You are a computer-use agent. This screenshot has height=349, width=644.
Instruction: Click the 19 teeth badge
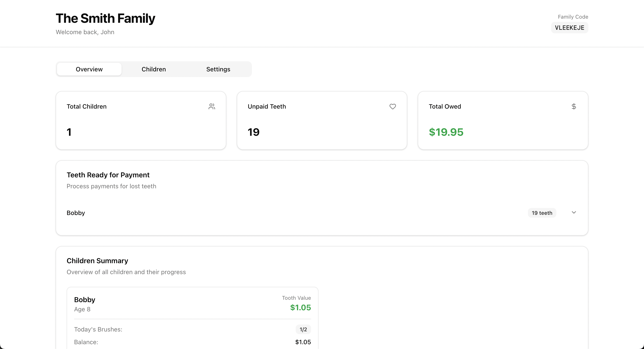542,213
